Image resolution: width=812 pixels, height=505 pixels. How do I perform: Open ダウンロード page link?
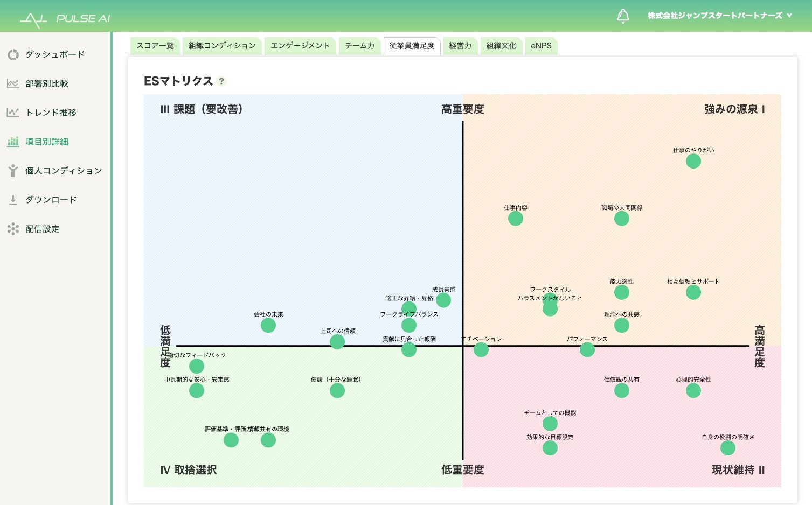51,200
